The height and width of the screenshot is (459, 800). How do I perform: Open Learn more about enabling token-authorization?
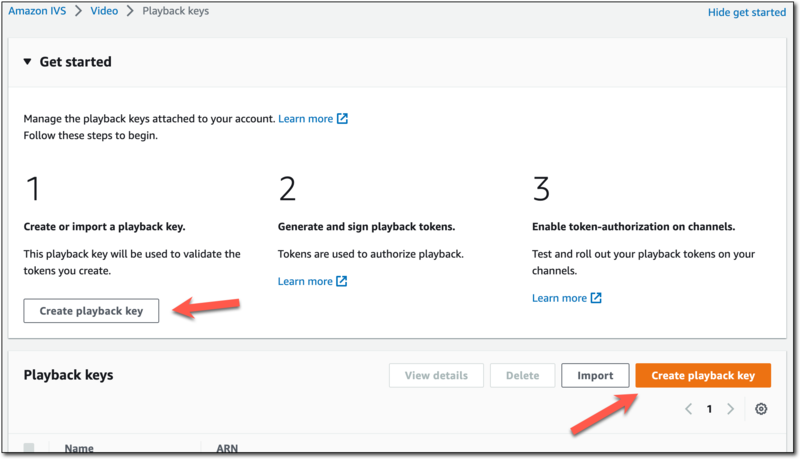[559, 298]
